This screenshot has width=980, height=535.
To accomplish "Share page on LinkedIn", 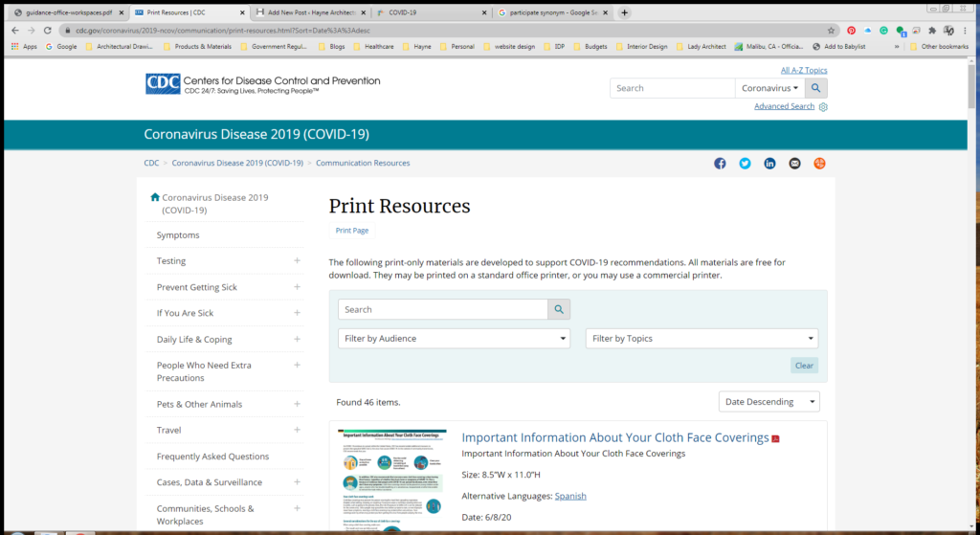I will pyautogui.click(x=770, y=163).
